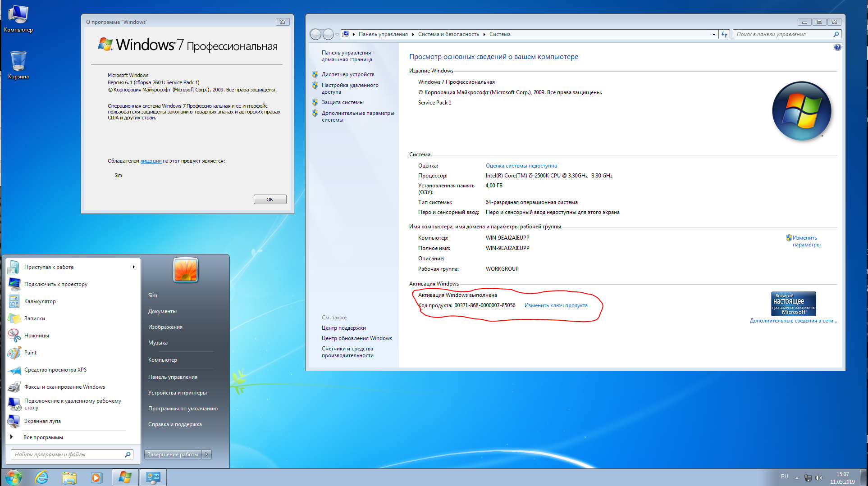Screen dimensions: 868x486
Task: Open Программы по умолчанию
Action: click(183, 409)
